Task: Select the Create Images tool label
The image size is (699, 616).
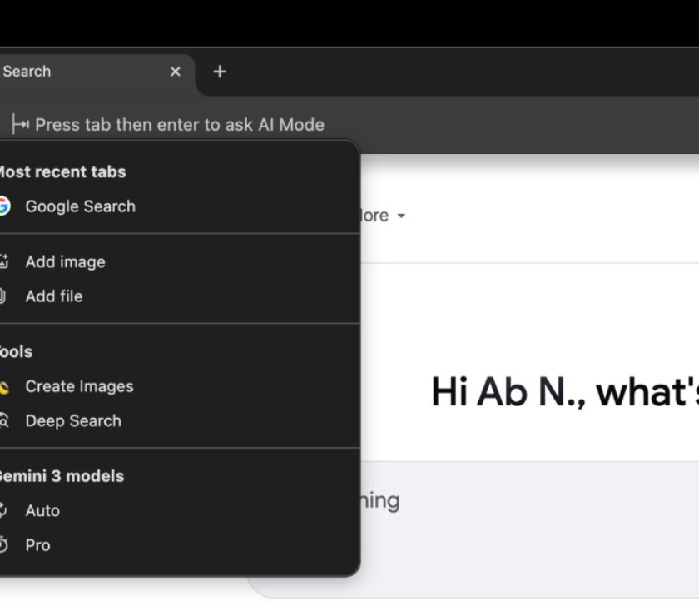Action: click(x=79, y=387)
